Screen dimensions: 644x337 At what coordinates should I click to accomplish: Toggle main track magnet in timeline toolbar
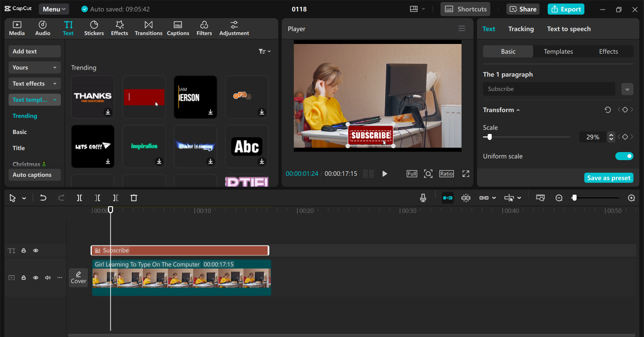pyautogui.click(x=448, y=198)
